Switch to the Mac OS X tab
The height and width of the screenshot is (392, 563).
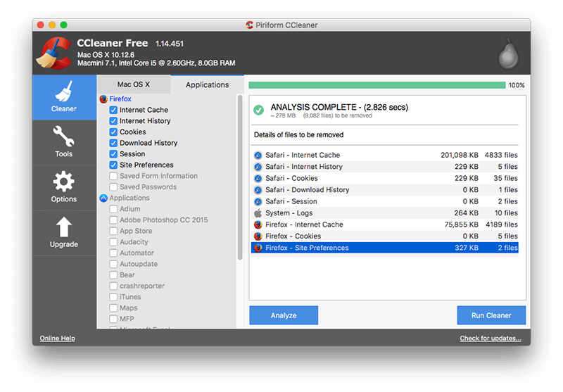134,84
